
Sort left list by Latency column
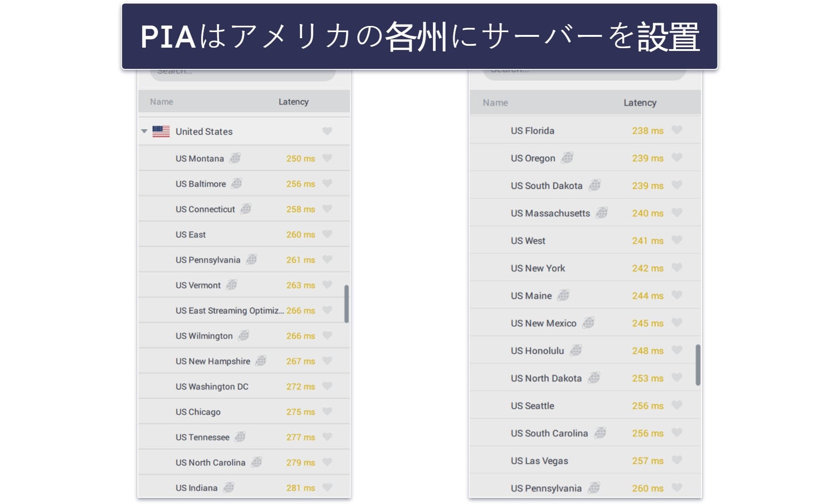tap(294, 101)
